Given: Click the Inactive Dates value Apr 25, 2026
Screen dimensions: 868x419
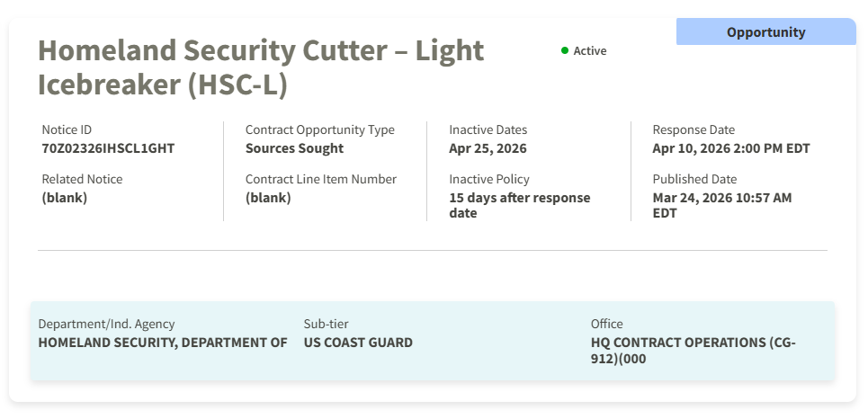Looking at the screenshot, I should [488, 148].
